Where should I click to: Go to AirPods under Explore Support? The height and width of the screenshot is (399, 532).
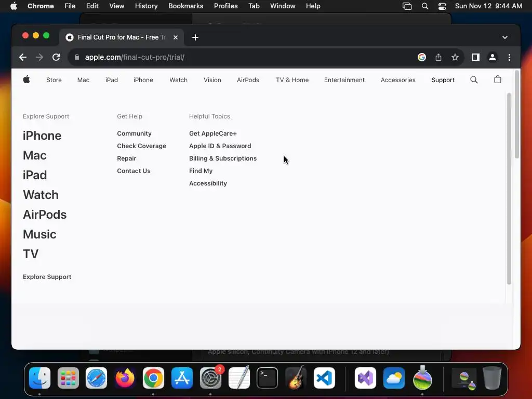pos(45,215)
